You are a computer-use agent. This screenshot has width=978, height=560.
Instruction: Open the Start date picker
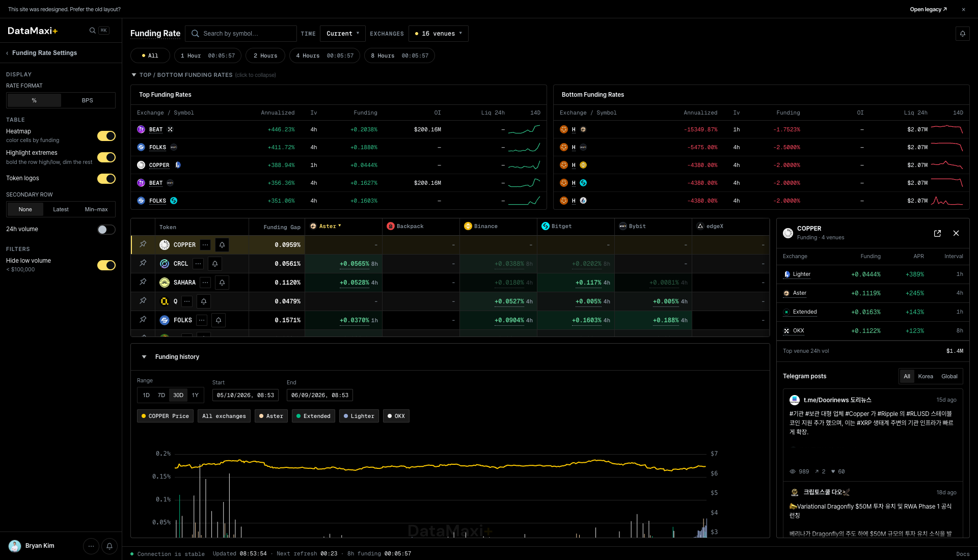tap(246, 395)
